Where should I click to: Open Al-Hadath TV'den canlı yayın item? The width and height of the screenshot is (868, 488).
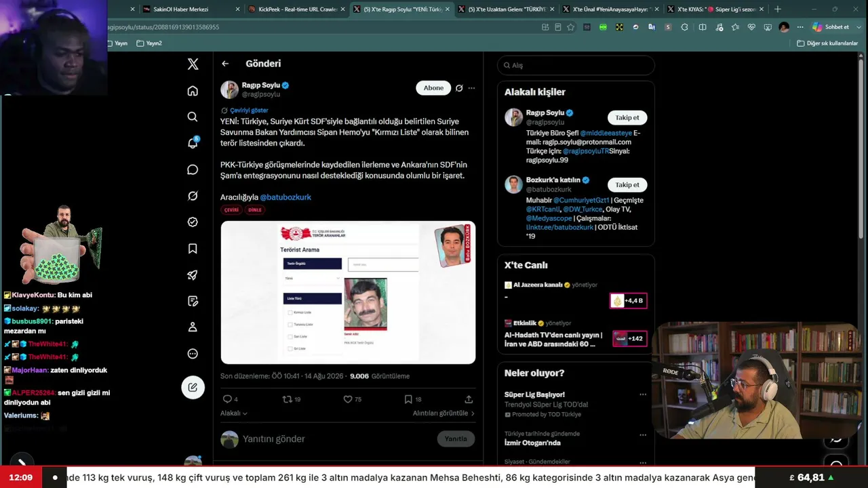576,334
